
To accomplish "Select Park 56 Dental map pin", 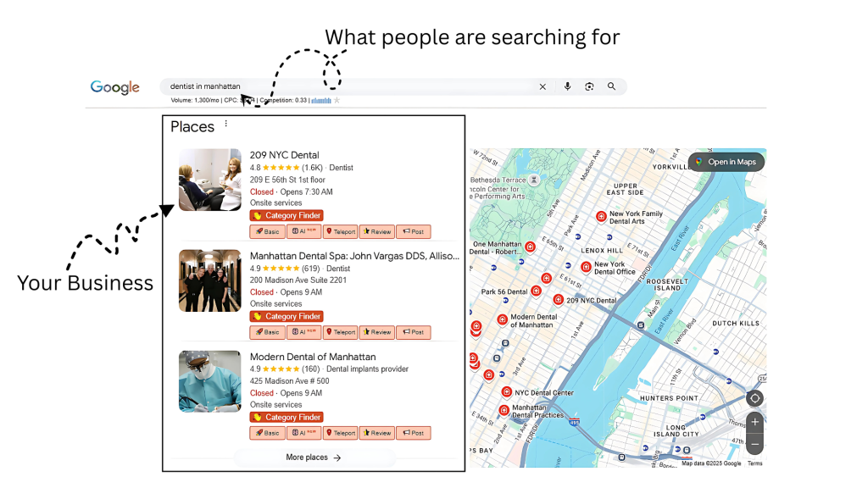I will point(536,291).
